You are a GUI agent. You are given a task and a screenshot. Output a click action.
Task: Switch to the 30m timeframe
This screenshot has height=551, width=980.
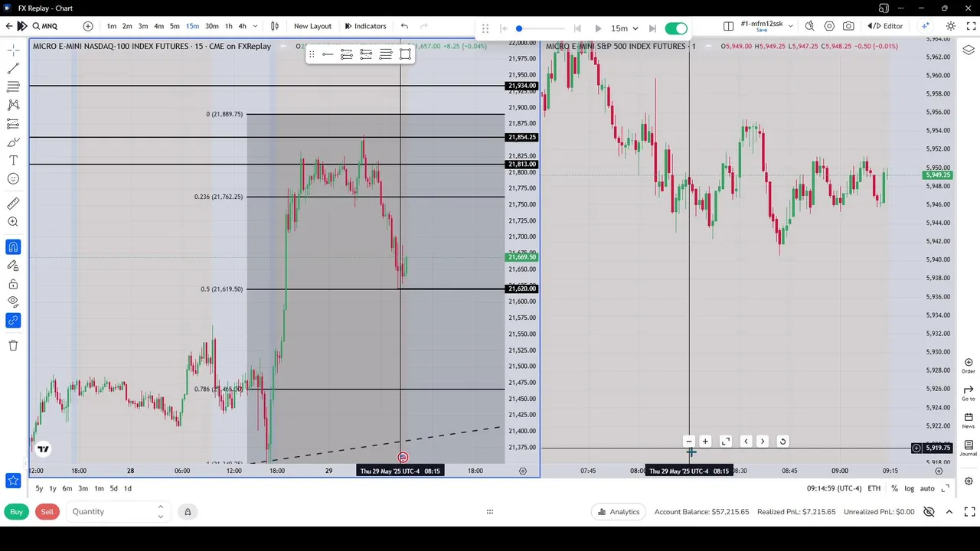(211, 26)
